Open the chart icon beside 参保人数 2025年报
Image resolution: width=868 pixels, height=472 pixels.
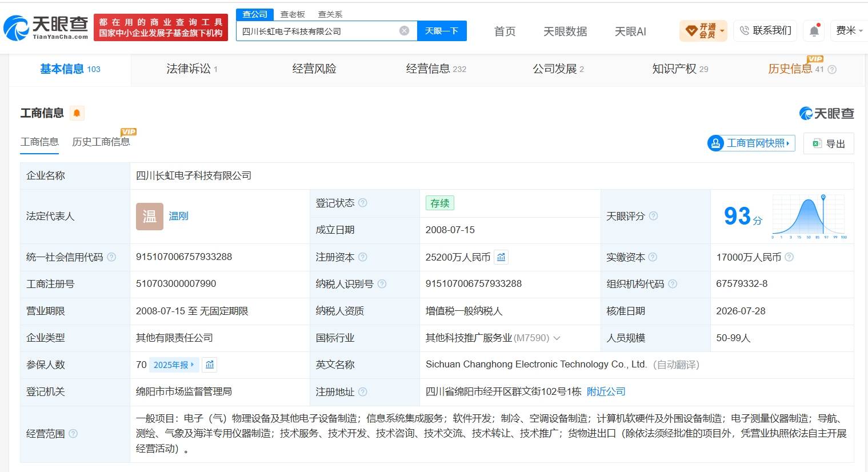pyautogui.click(x=210, y=365)
